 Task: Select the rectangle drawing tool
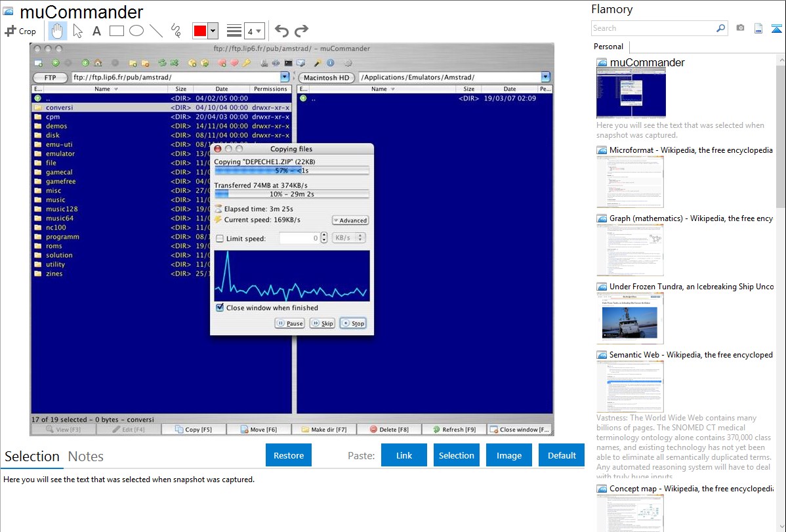pyautogui.click(x=116, y=31)
